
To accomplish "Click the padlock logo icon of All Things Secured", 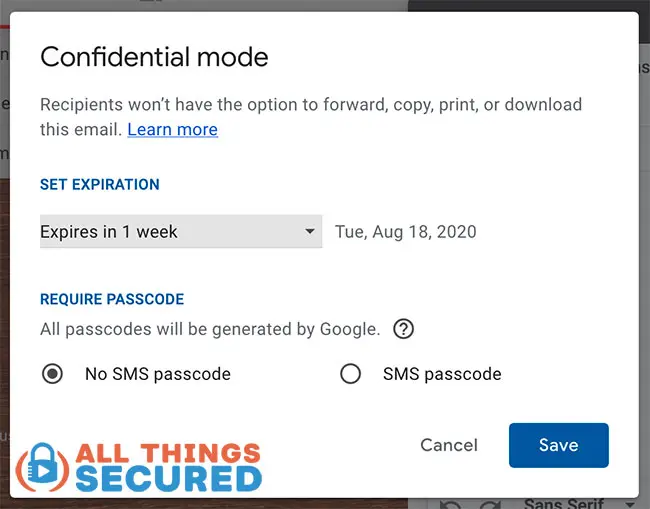I will point(41,467).
